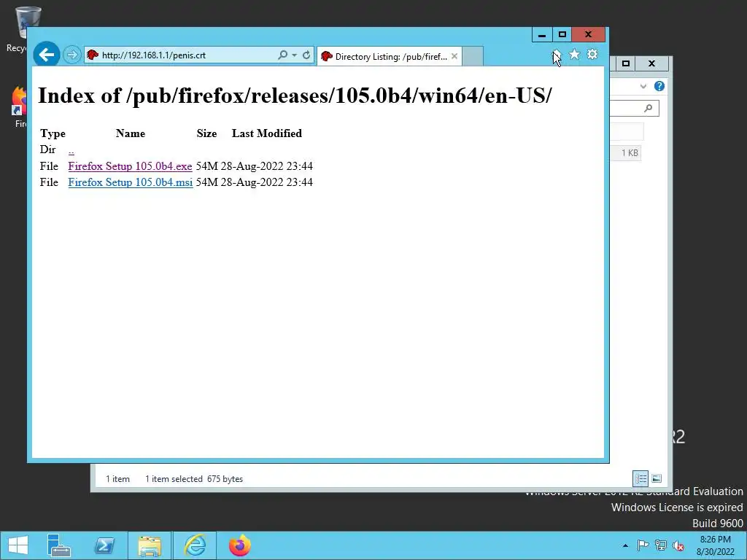The image size is (747, 560).
Task: Launch Server Manager from the taskbar
Action: (x=59, y=545)
